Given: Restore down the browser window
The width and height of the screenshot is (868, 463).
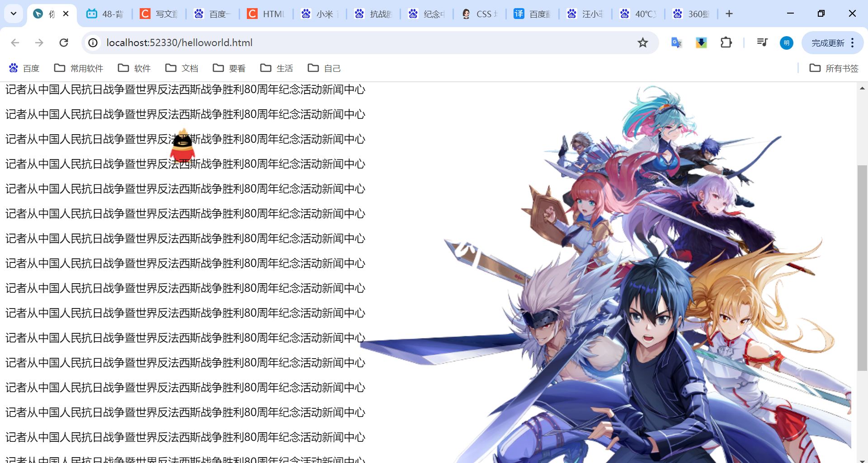Looking at the screenshot, I should [821, 14].
